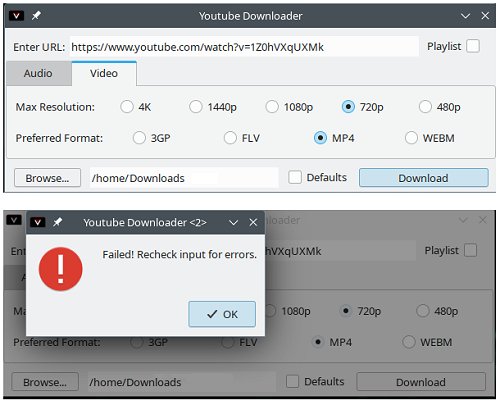Click the red exclamation error icon

pyautogui.click(x=61, y=269)
